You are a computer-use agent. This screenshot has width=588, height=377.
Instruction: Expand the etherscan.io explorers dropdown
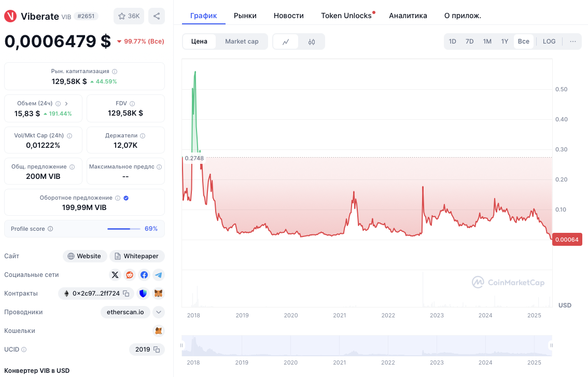click(x=159, y=312)
